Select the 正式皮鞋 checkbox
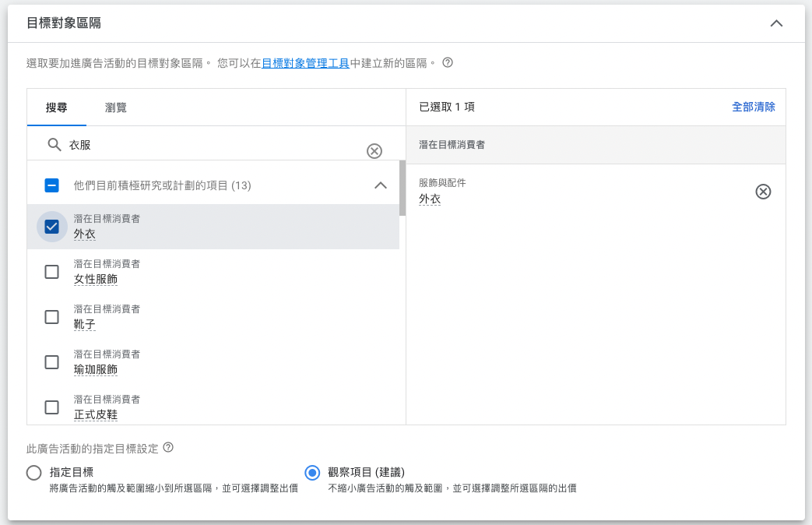The width and height of the screenshot is (812, 525). [52, 407]
